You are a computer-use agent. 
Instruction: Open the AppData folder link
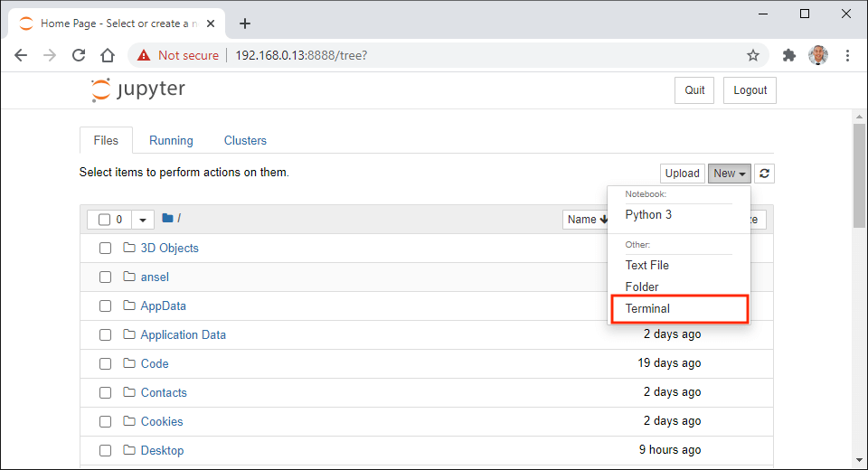point(163,306)
